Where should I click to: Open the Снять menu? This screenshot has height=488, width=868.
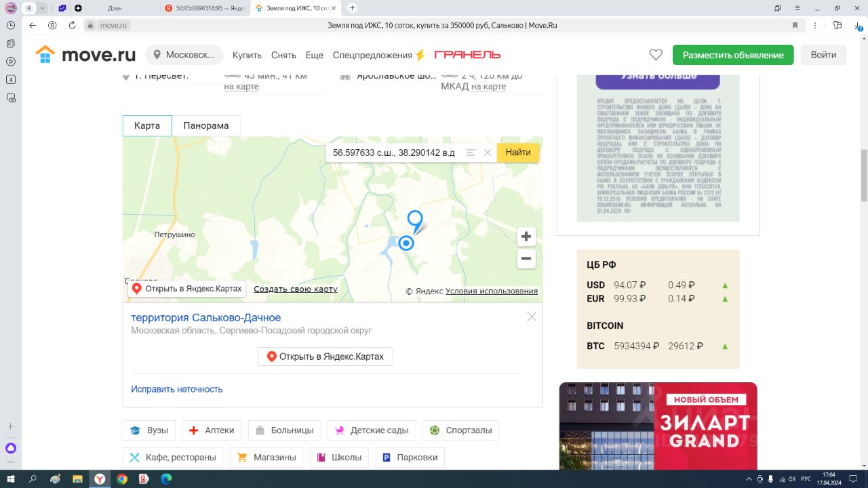pos(283,55)
